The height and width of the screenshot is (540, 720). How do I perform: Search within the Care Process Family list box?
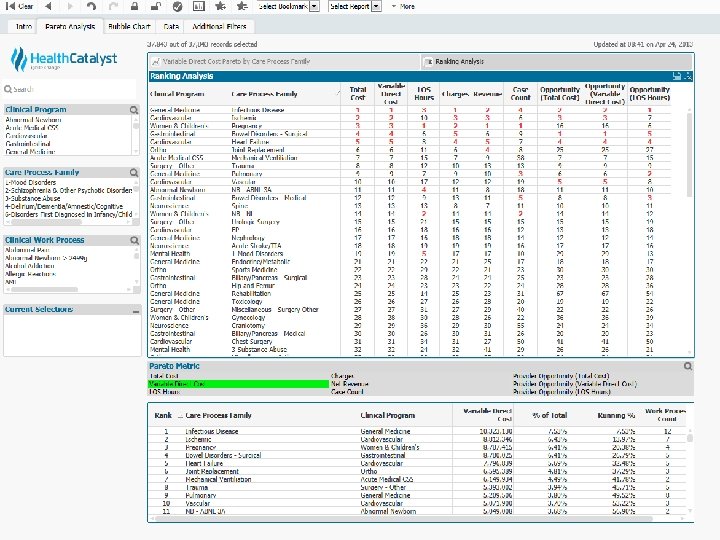pos(134,173)
